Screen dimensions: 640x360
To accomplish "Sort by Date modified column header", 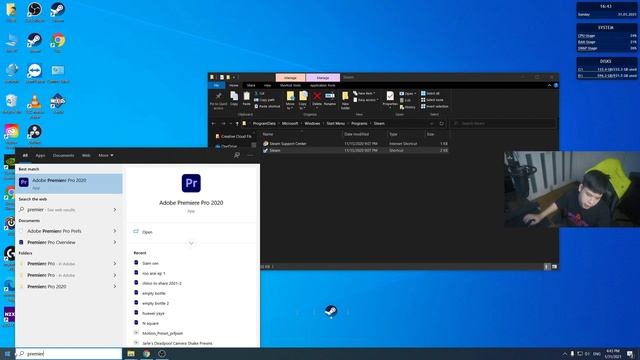I will coord(356,134).
